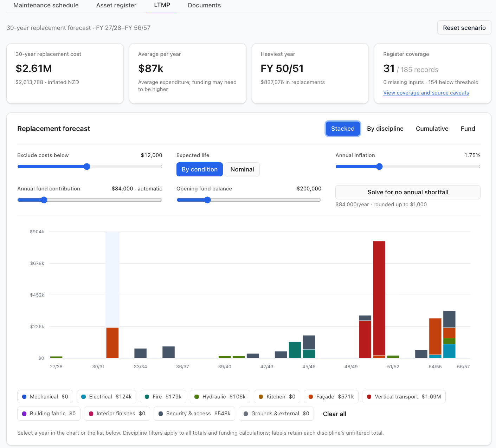Open the Asset register tab
This screenshot has width=496, height=448.
point(116,6)
